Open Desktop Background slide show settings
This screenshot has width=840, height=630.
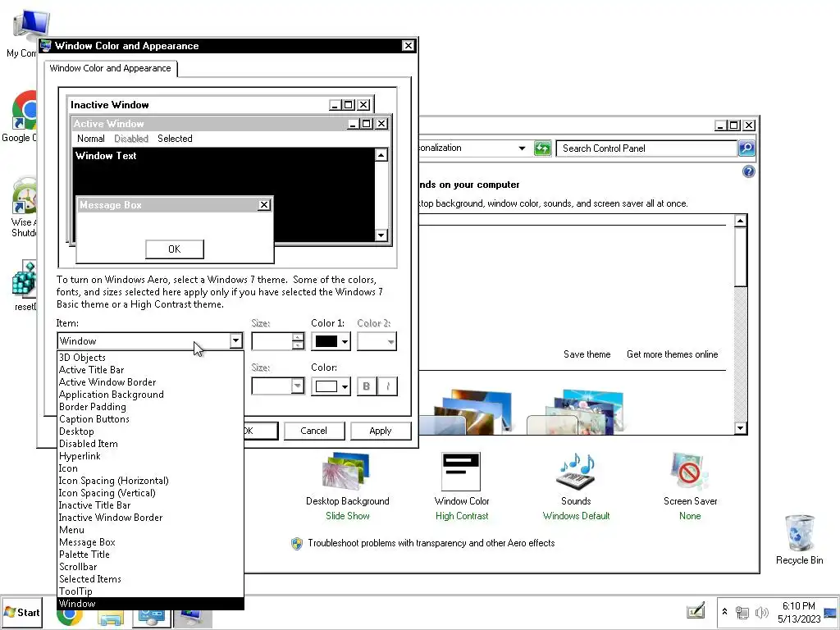click(347, 472)
